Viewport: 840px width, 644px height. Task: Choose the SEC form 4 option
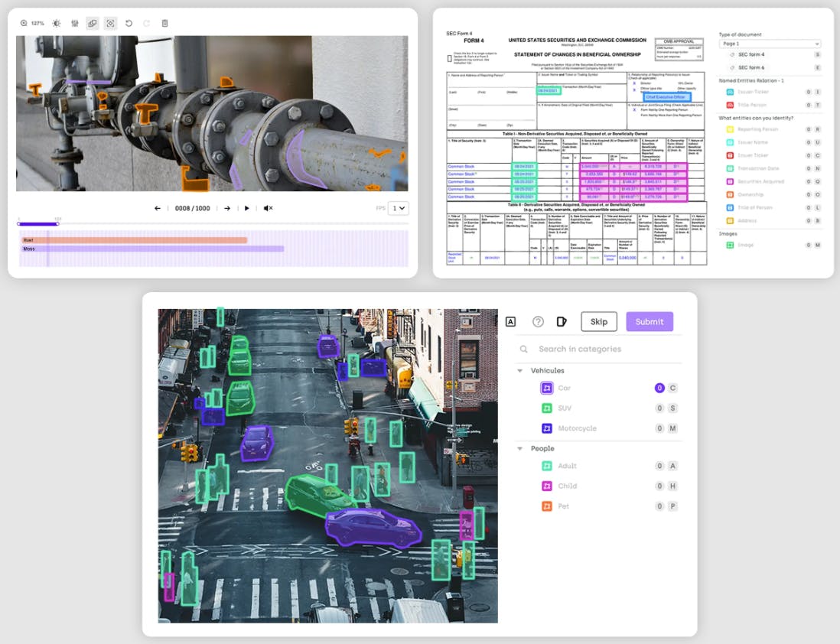point(751,54)
